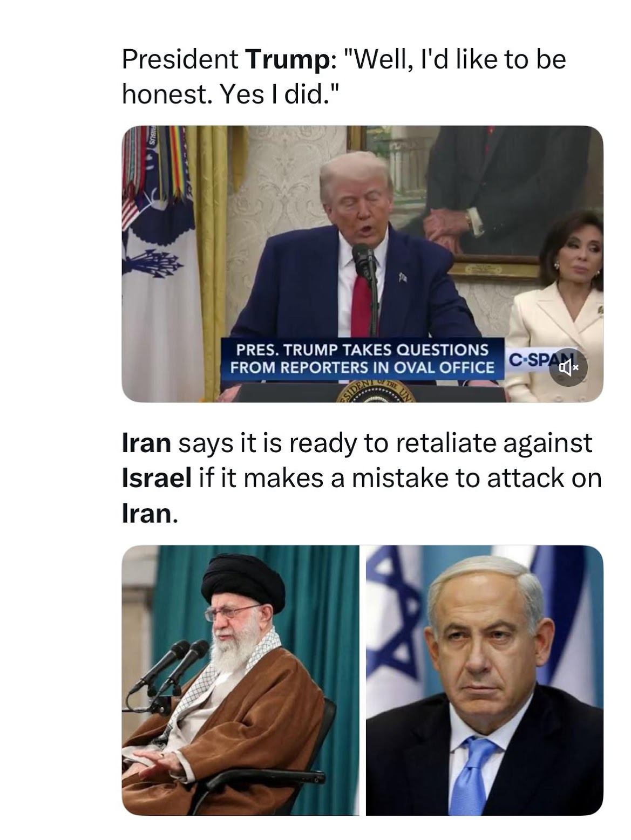The height and width of the screenshot is (840, 631).
Task: Open the photo of the man in black turban
Action: pyautogui.click(x=241, y=680)
